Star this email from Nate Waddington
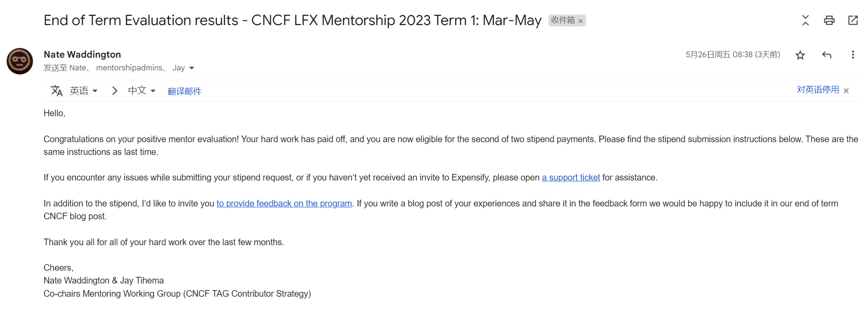 click(x=800, y=55)
